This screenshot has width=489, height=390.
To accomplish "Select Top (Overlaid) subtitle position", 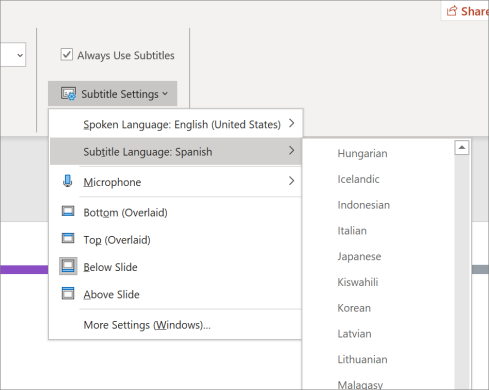I will (x=176, y=240).
